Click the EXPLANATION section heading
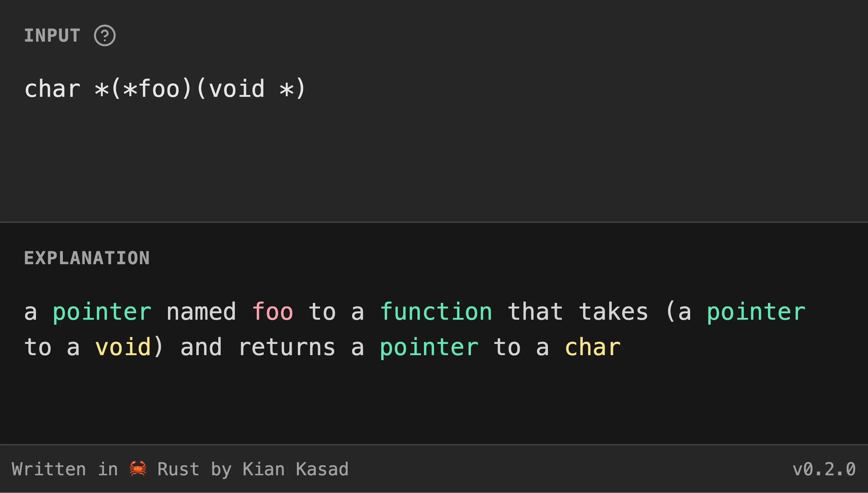 tap(87, 258)
